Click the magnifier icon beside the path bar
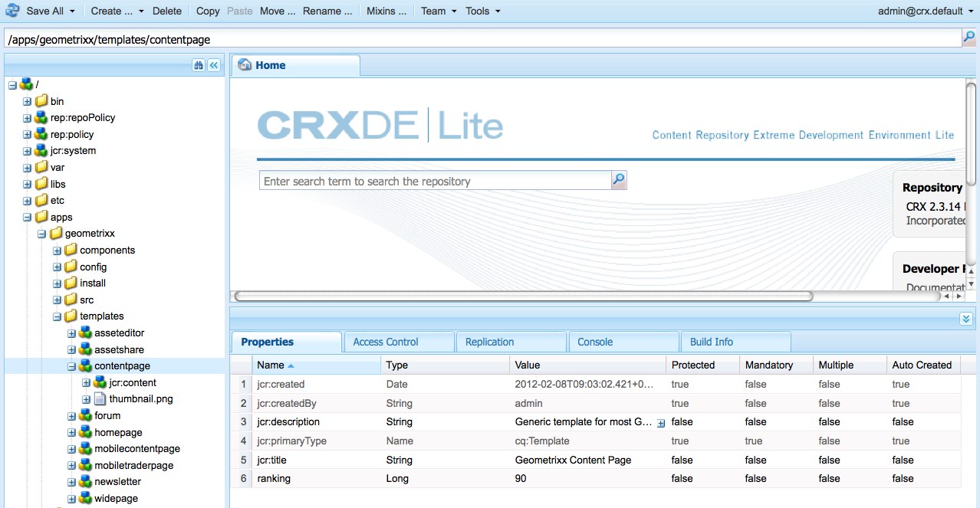The height and width of the screenshot is (508, 980). point(969,38)
